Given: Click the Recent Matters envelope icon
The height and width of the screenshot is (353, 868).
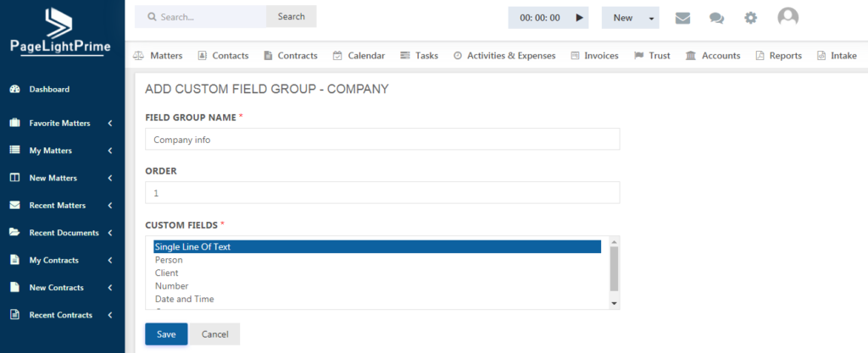Looking at the screenshot, I should pyautogui.click(x=15, y=205).
